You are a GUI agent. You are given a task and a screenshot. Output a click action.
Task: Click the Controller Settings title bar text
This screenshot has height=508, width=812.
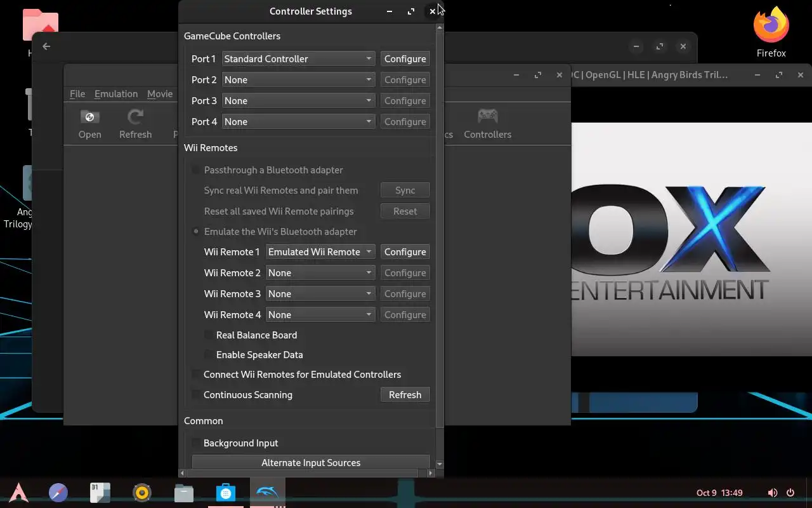point(311,11)
